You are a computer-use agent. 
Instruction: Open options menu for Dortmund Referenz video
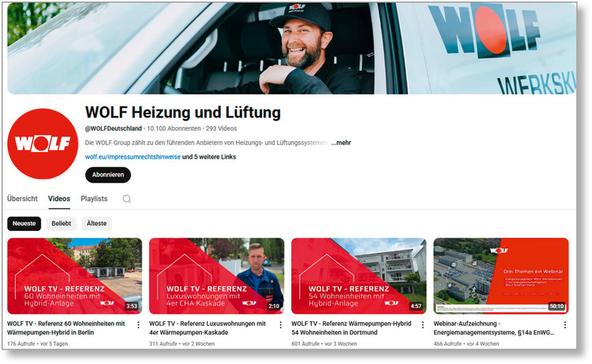coord(423,325)
